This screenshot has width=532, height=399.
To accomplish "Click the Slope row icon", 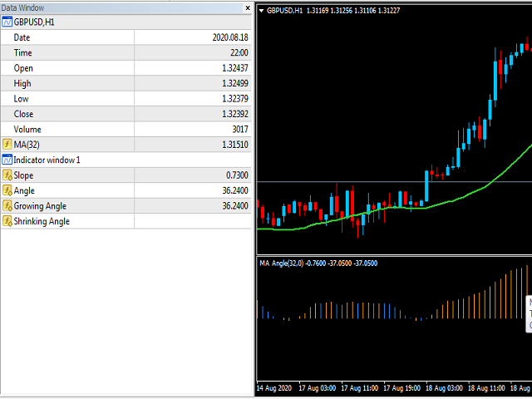I will [x=7, y=175].
